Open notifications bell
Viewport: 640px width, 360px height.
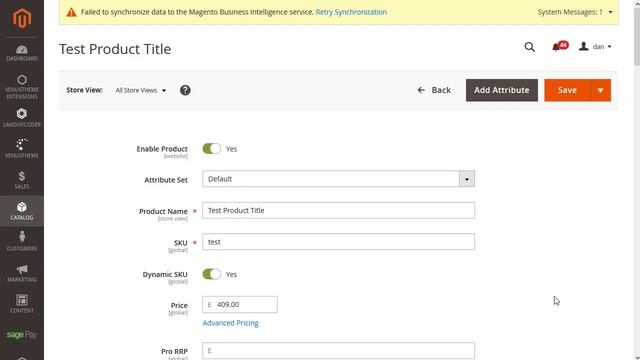point(560,47)
